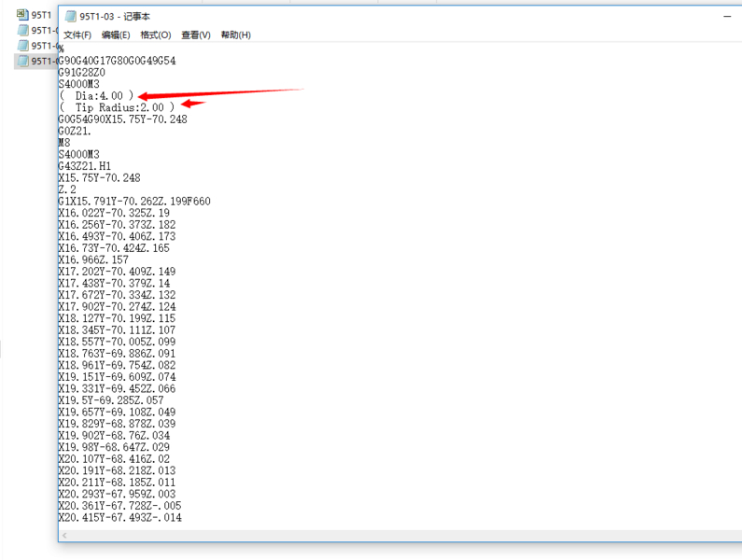Click the line G91G28Z0
The height and width of the screenshot is (560, 742).
click(82, 73)
